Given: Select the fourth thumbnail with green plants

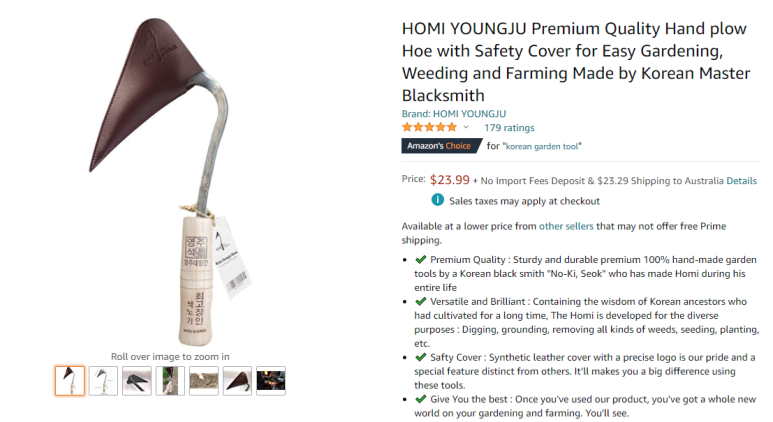Looking at the screenshot, I should click(x=170, y=380).
